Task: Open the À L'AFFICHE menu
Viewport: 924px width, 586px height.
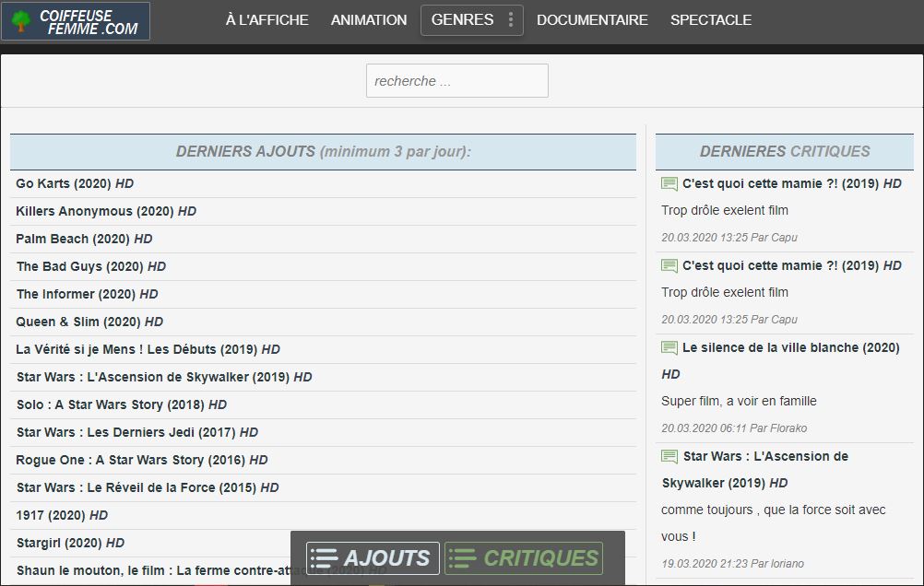Action: coord(267,20)
